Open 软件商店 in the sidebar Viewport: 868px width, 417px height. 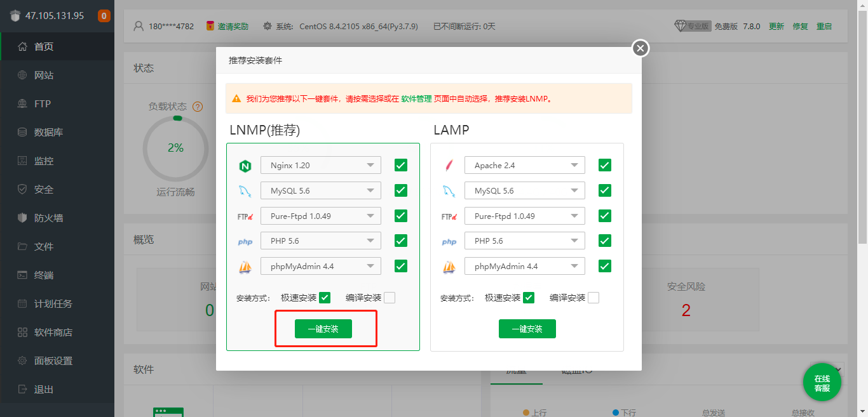[x=57, y=332]
